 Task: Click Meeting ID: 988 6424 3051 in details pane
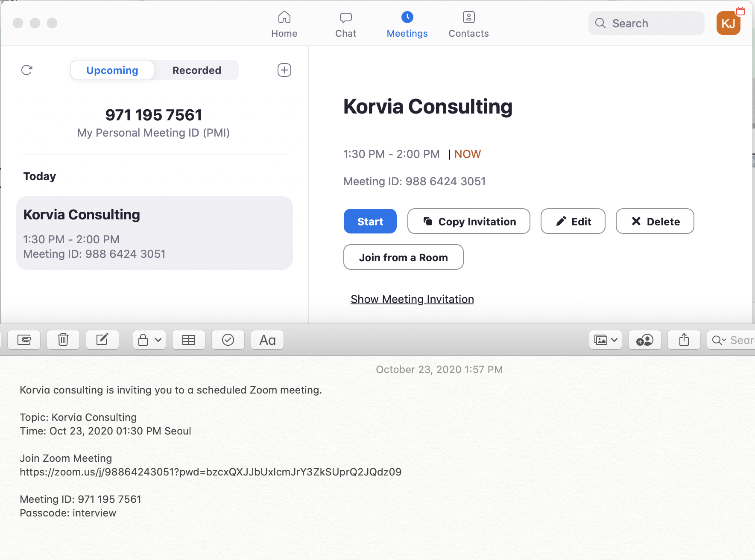(415, 181)
